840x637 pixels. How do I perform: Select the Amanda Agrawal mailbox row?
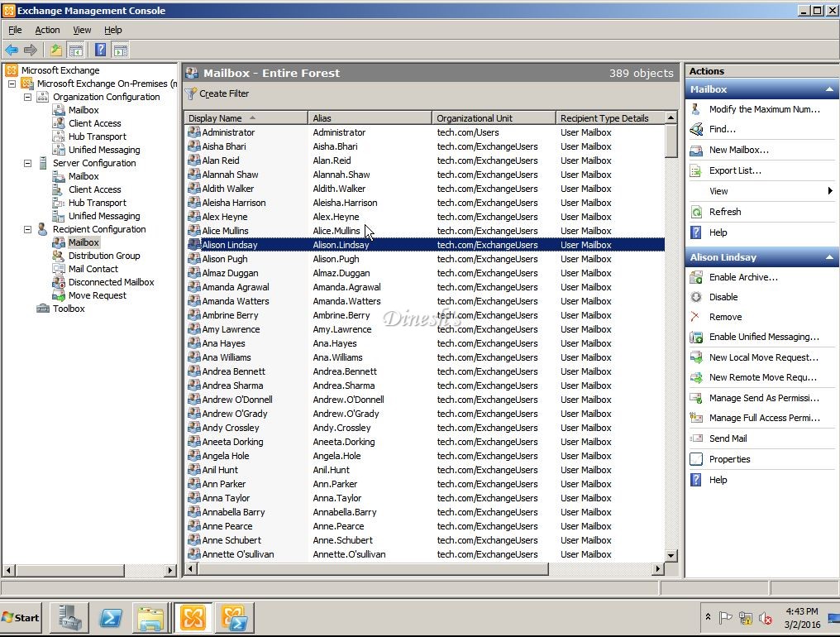pos(425,287)
